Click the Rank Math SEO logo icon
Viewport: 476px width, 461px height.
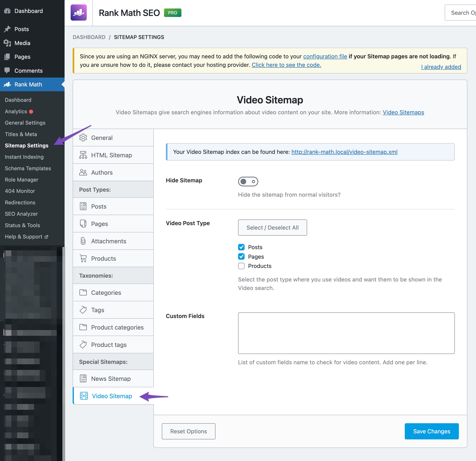(x=78, y=12)
